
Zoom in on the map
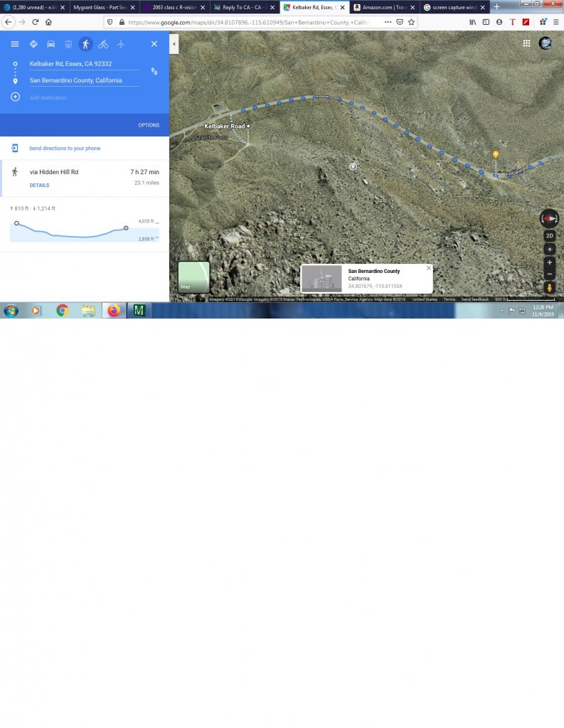pos(549,262)
